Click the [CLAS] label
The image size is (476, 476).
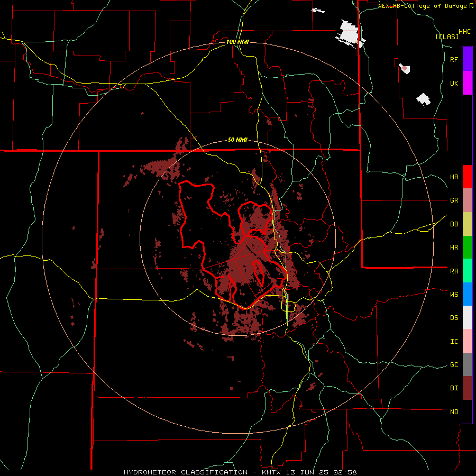click(x=447, y=36)
